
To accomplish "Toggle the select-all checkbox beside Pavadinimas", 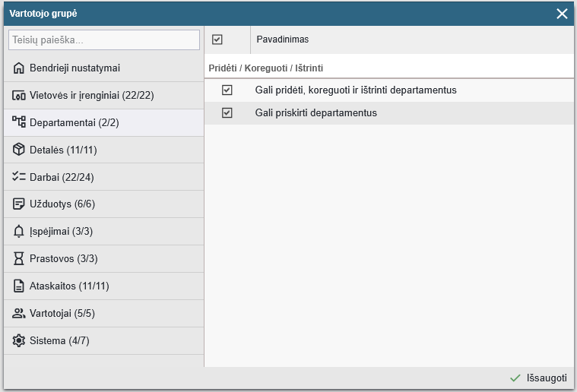I will [x=217, y=40].
